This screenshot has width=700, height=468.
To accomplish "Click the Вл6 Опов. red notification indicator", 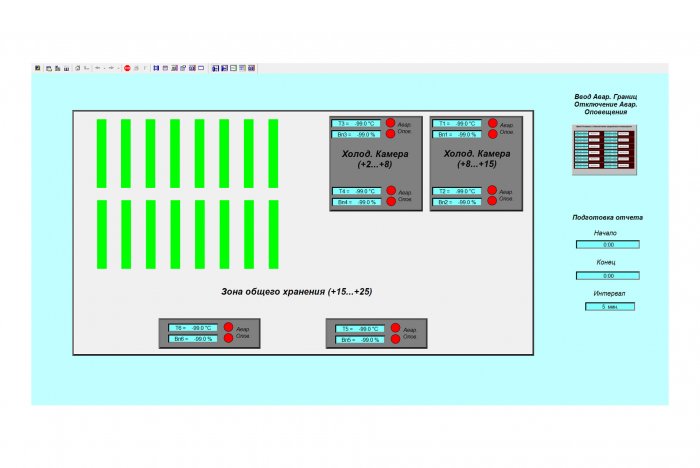I will (228, 338).
